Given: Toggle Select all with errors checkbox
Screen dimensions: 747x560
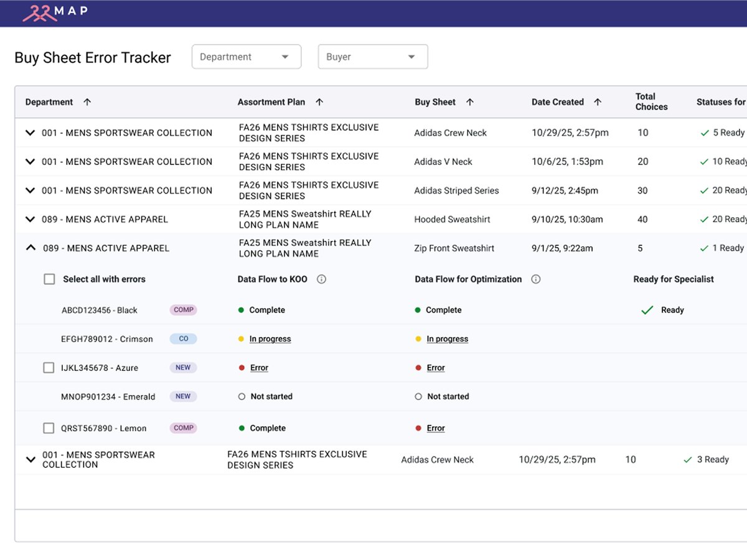Looking at the screenshot, I should click(x=49, y=279).
